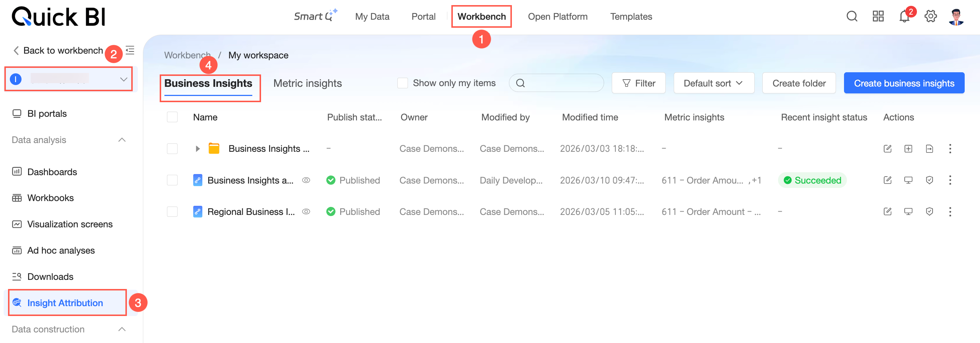Viewport: 980px width, 343px height.
Task: Check the 'Regional Business I...' row checkbox
Action: point(172,212)
